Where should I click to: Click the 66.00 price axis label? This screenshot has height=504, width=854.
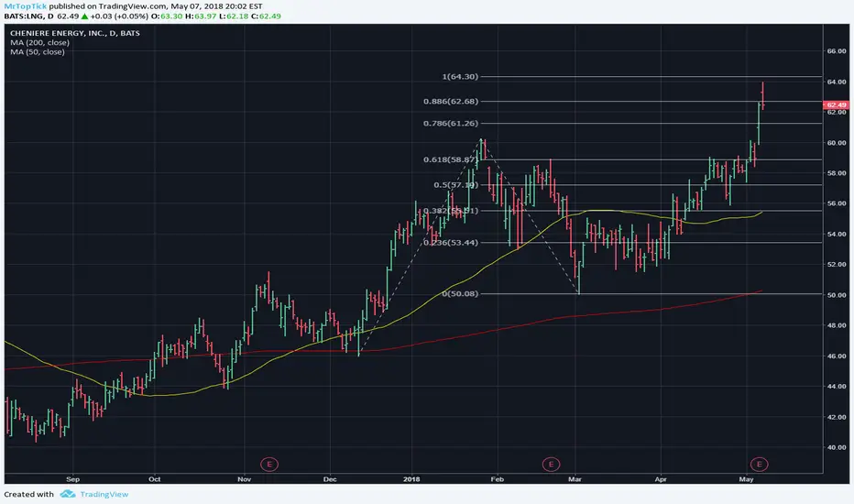pyautogui.click(x=837, y=51)
